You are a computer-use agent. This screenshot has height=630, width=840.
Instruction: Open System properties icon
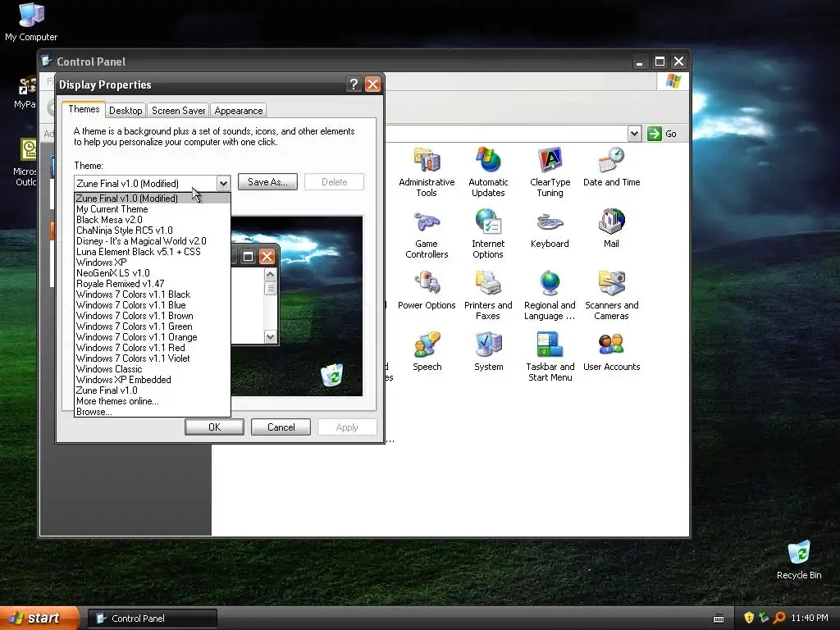click(488, 351)
